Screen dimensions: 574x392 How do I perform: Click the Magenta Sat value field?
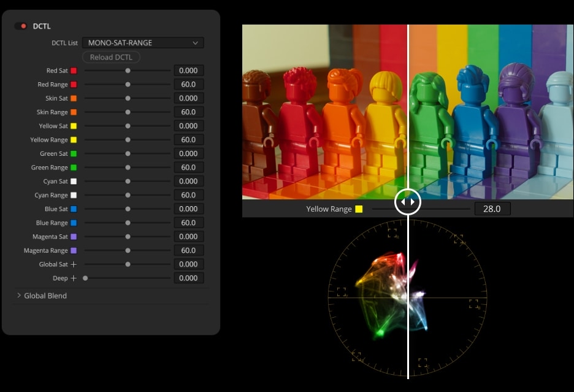pyautogui.click(x=188, y=237)
